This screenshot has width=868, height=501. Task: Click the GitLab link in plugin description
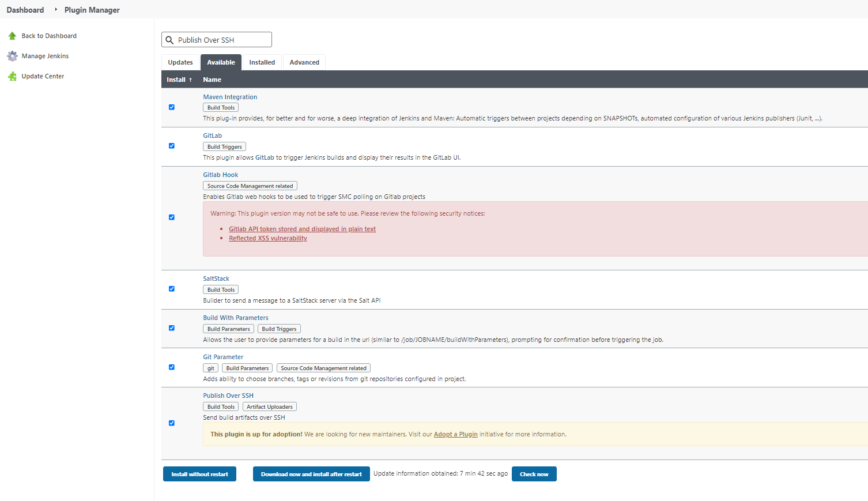[265, 157]
